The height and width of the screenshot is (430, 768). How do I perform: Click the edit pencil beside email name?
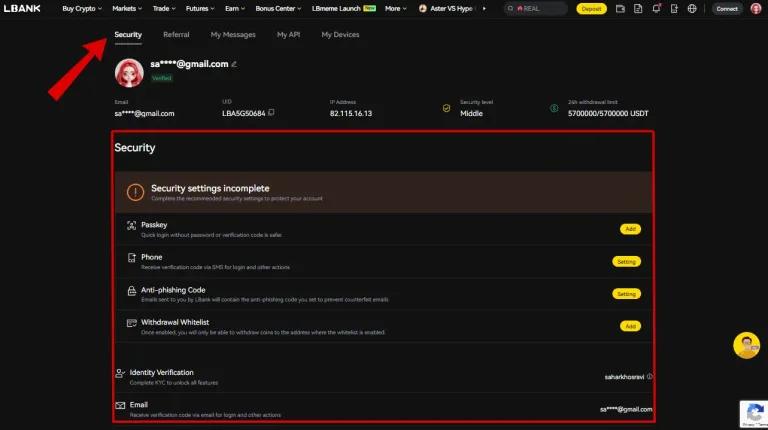234,64
